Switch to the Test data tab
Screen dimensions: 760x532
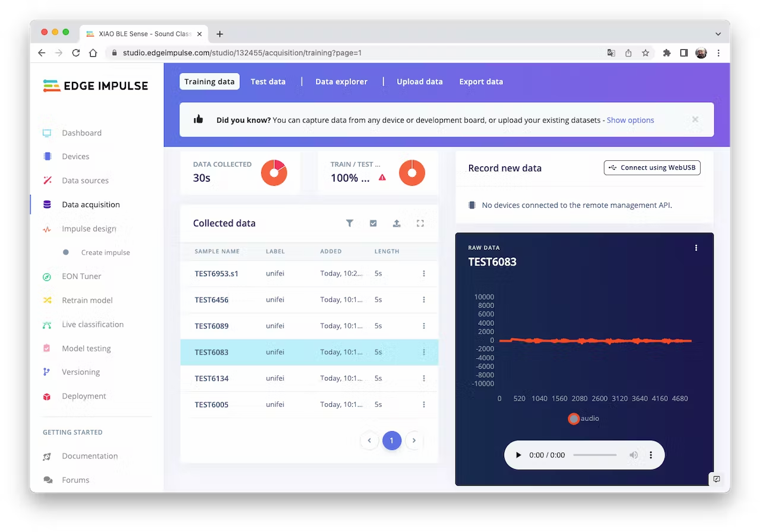[268, 81]
